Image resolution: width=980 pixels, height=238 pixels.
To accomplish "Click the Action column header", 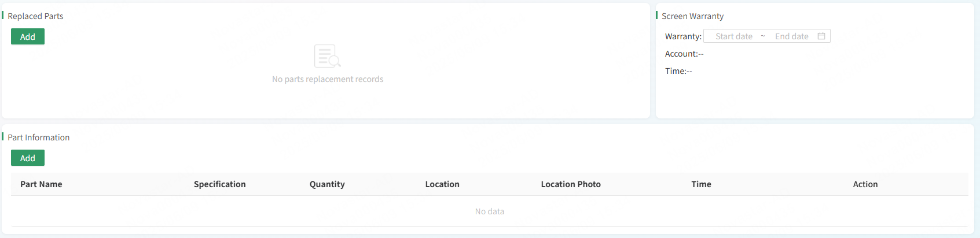I will pos(865,184).
